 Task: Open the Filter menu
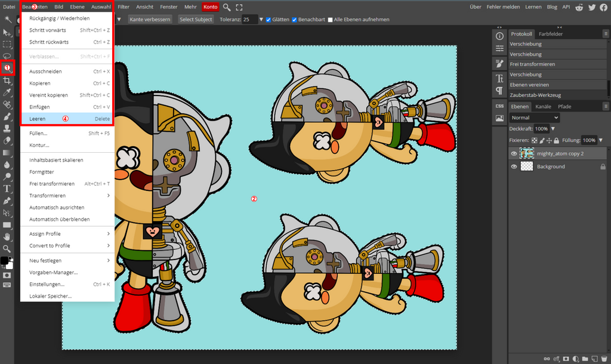(124, 7)
